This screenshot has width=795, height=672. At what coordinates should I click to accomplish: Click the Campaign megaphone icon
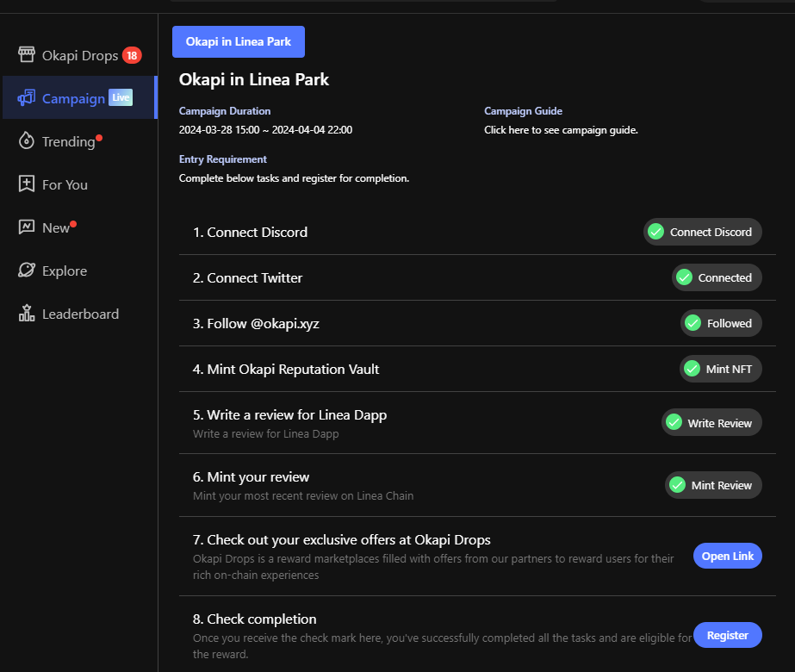27,97
